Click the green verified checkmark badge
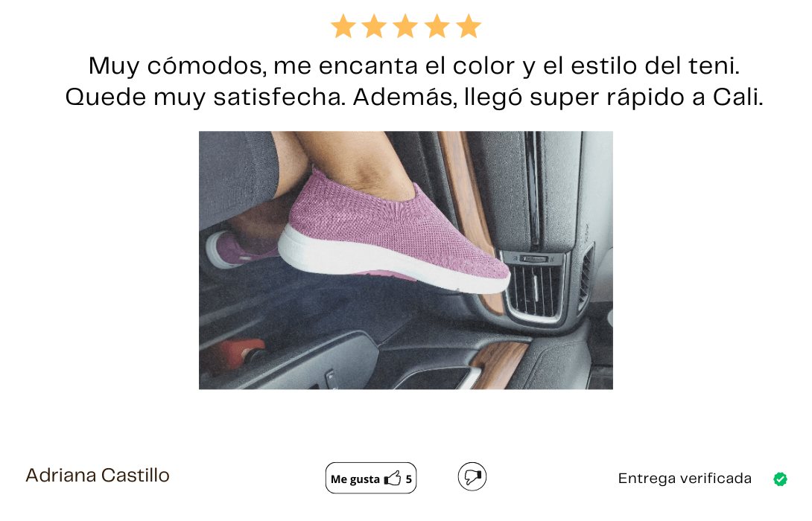 781,479
